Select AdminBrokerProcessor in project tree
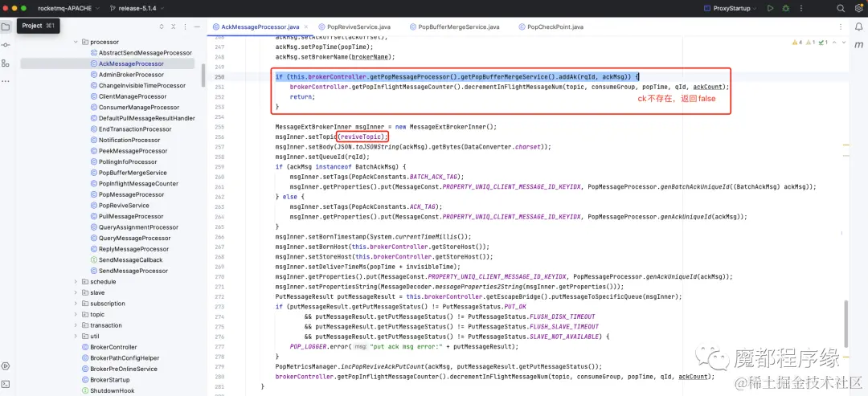The image size is (868, 396). pos(131,75)
